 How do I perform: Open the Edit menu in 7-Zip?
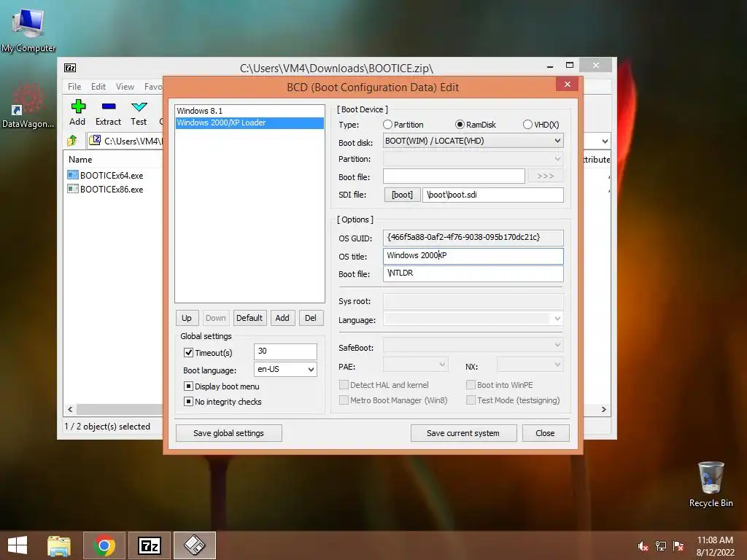pos(98,87)
